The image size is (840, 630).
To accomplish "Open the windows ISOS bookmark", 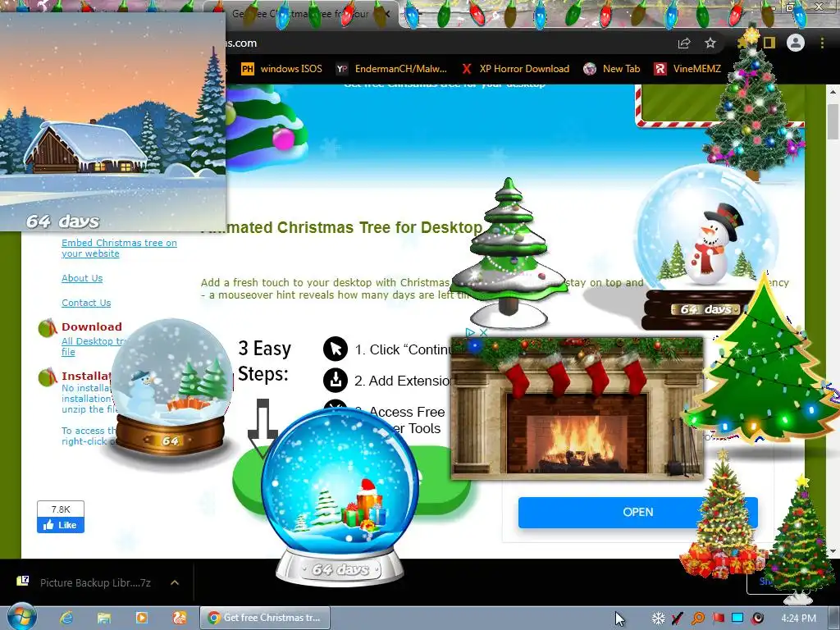I will [282, 69].
